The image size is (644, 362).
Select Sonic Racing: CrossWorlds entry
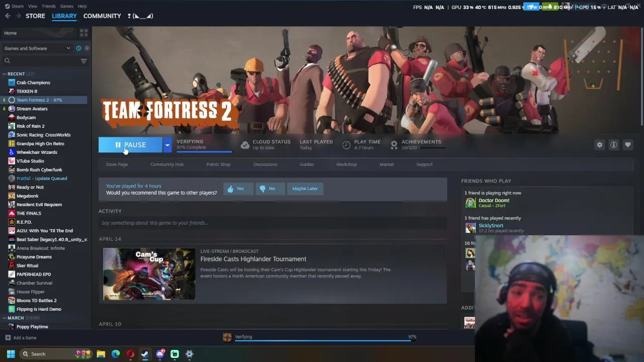[x=43, y=135]
